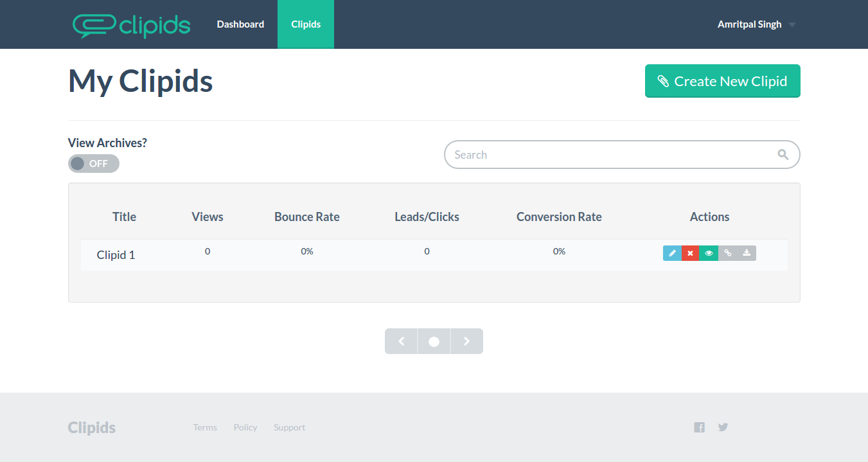The height and width of the screenshot is (462, 868).
Task: Focus the Search input field
Action: (x=610, y=155)
